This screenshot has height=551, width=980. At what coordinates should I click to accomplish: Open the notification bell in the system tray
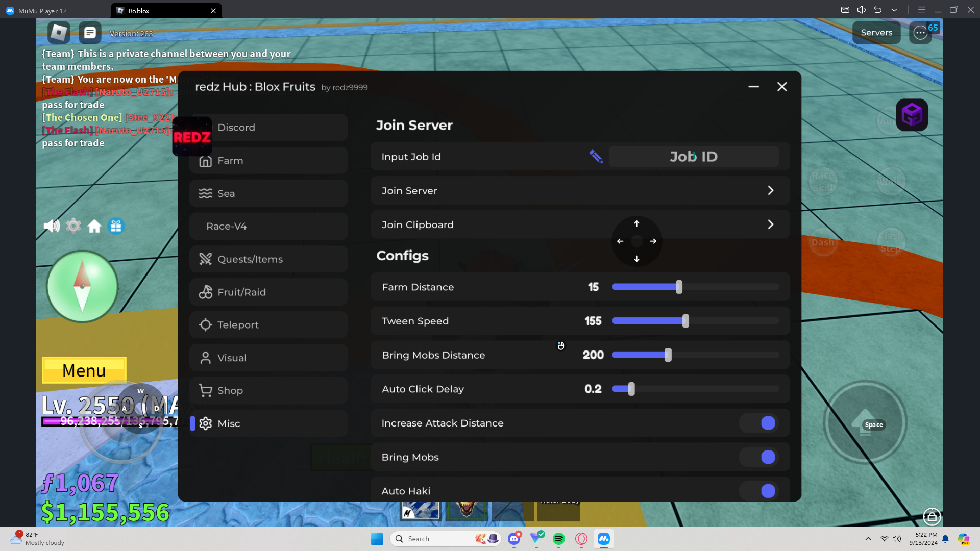945,539
